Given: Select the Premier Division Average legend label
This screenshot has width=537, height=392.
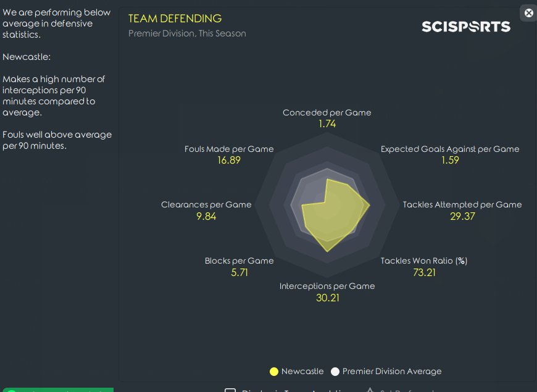Looking at the screenshot, I should coord(392,372).
